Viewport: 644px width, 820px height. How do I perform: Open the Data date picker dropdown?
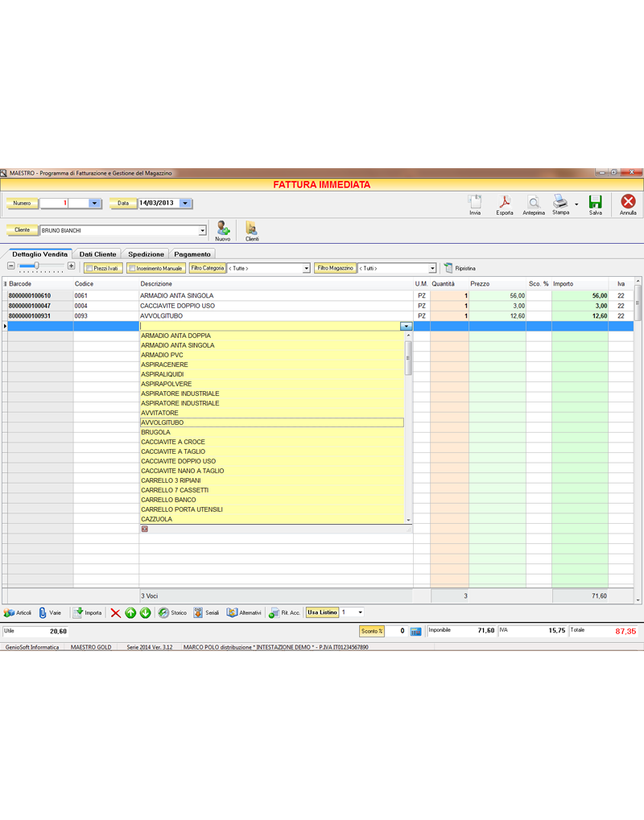186,203
